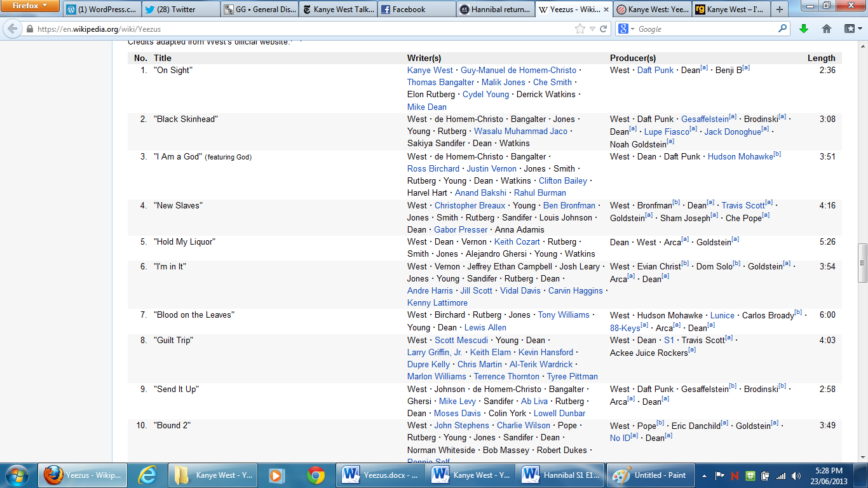Image resolution: width=868 pixels, height=488 pixels.
Task: Launch Google Chrome from the taskbar
Action: (x=316, y=475)
